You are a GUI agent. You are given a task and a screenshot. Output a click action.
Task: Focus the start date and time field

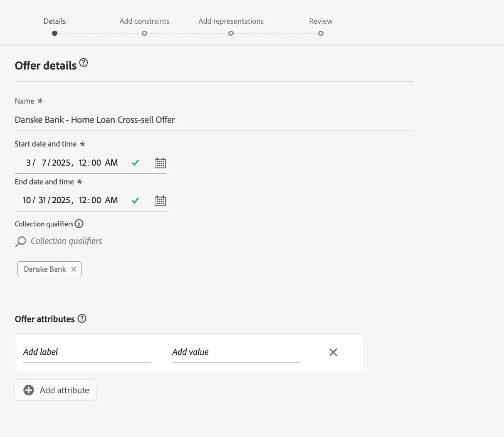91,163
